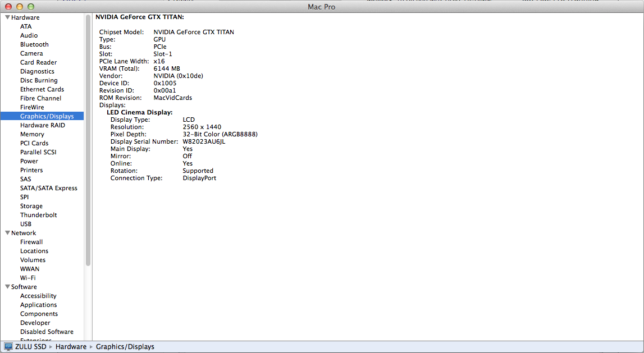644x353 pixels.
Task: Select Developer under Software
Action: tap(35, 323)
